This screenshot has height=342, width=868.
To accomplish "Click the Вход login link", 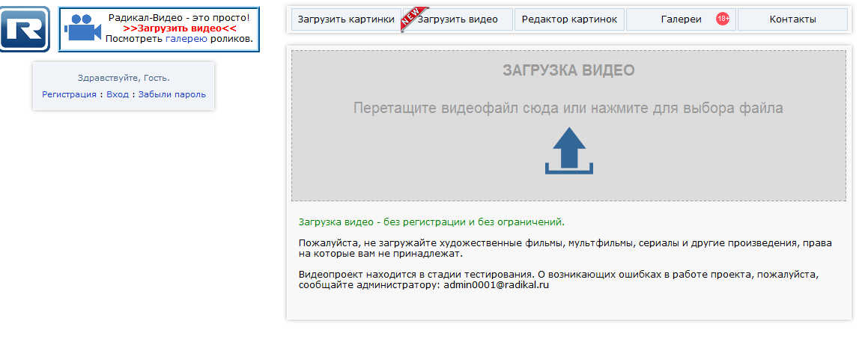I will (x=118, y=94).
